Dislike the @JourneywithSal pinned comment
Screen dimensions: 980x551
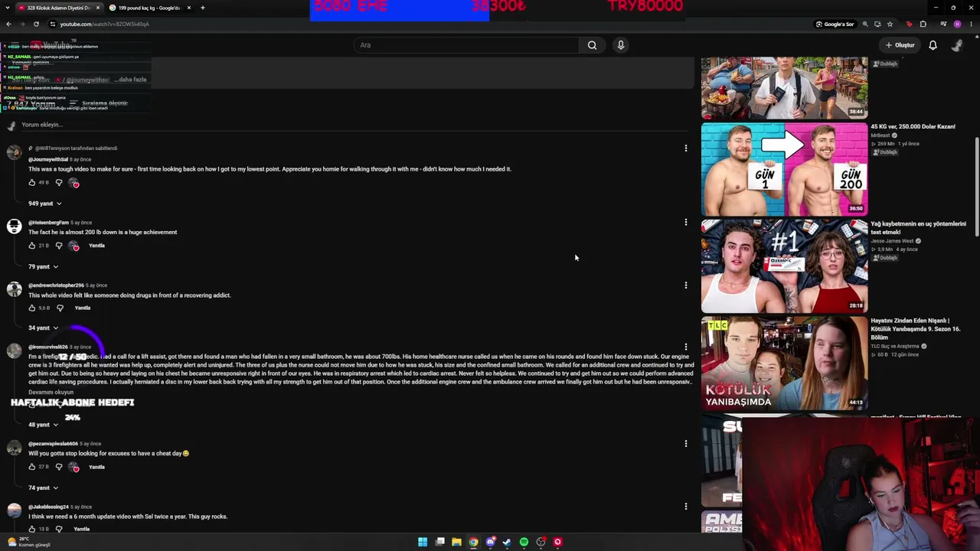59,183
